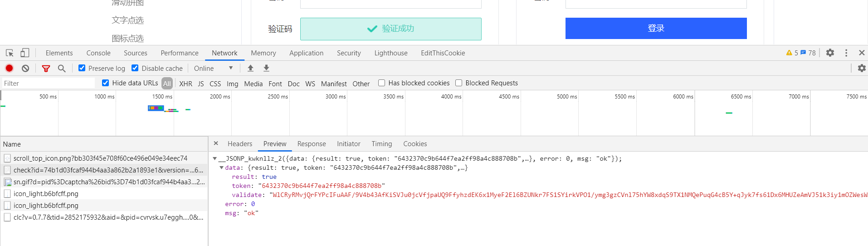The width and height of the screenshot is (868, 246).
Task: Open the network search magnifier
Action: tap(62, 68)
